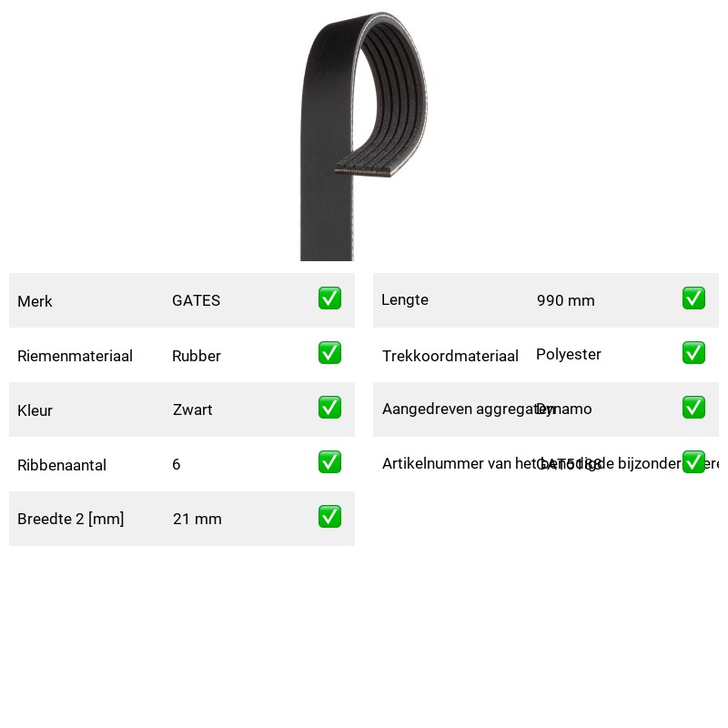The image size is (728, 728).
Task: Open the drive belt product image
Action: pyautogui.click(x=364, y=136)
